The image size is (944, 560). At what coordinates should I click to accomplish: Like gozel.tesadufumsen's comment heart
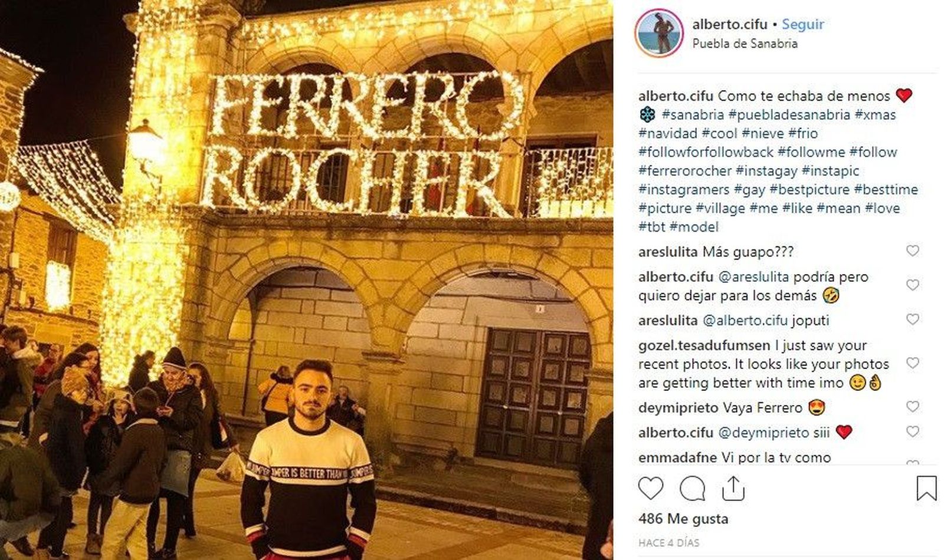point(913,363)
